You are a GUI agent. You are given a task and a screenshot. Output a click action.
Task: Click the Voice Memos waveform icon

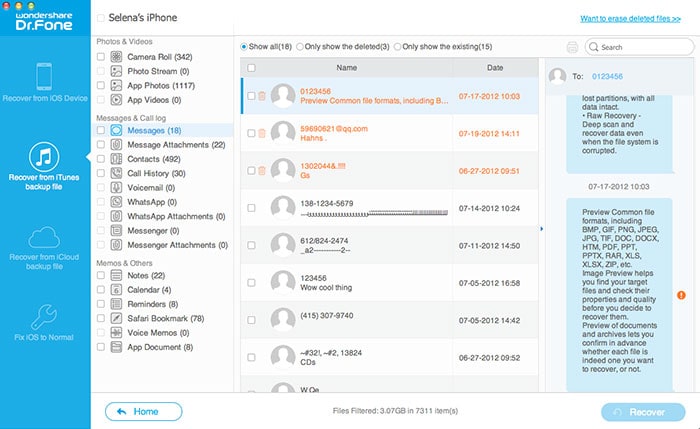point(117,333)
